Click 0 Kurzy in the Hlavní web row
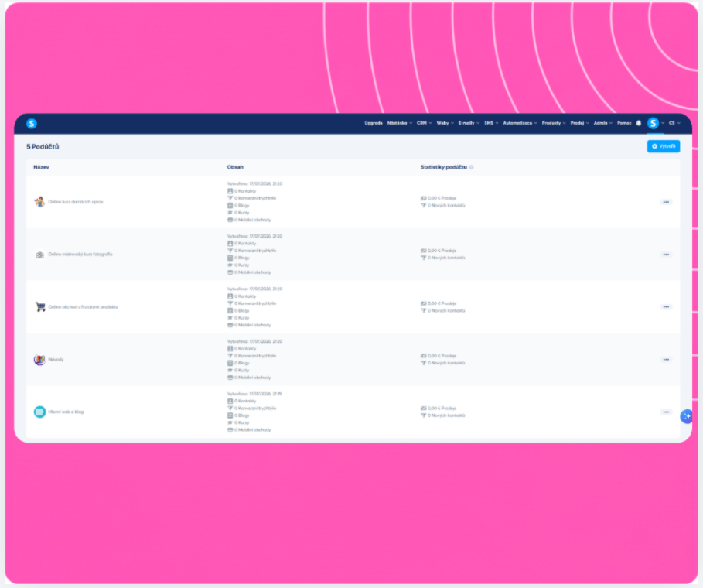703x588 pixels. click(x=241, y=422)
